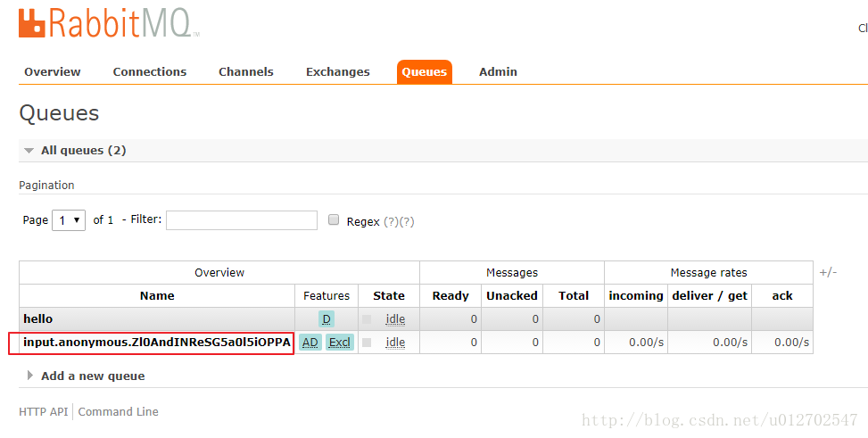Image resolution: width=868 pixels, height=438 pixels.
Task: Open the Page number dropdown
Action: point(69,220)
